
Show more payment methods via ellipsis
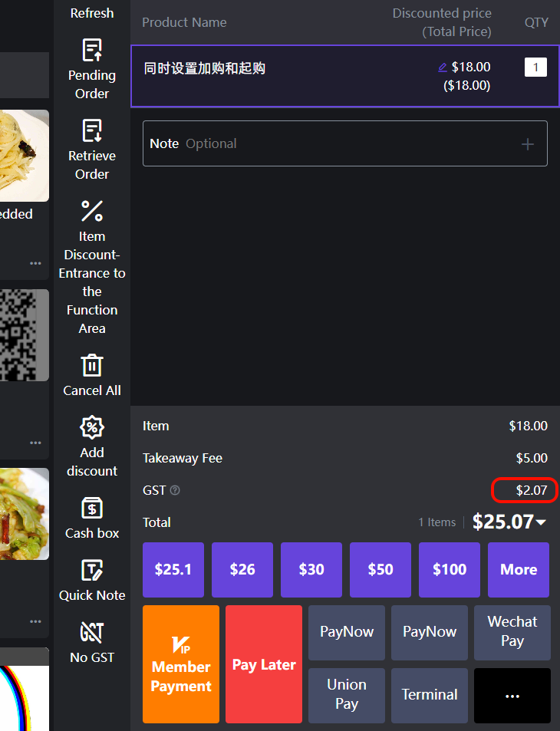(x=512, y=696)
